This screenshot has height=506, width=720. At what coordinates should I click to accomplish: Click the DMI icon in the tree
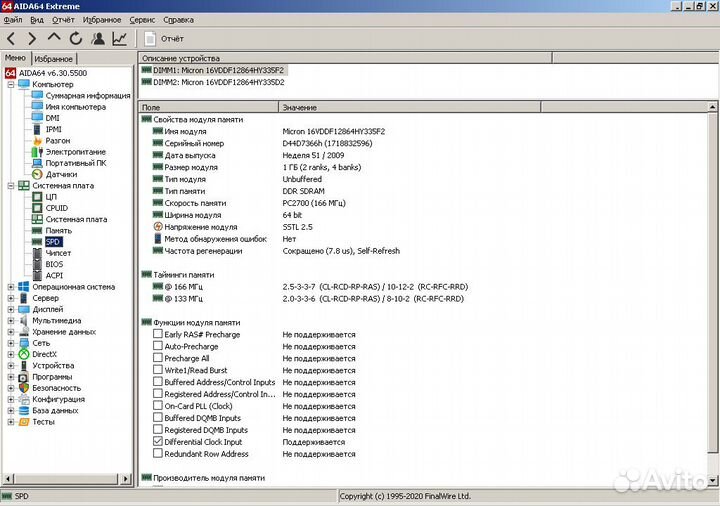tap(37, 118)
